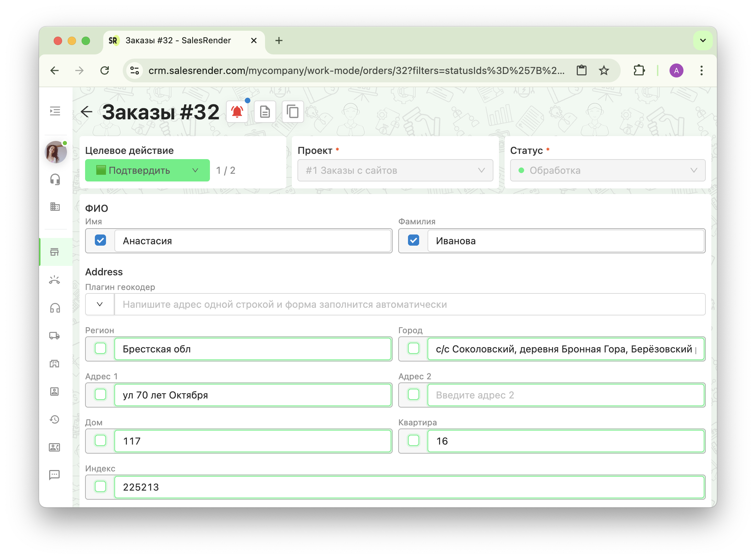Open the contact badge icon in sidebar

coord(55,392)
